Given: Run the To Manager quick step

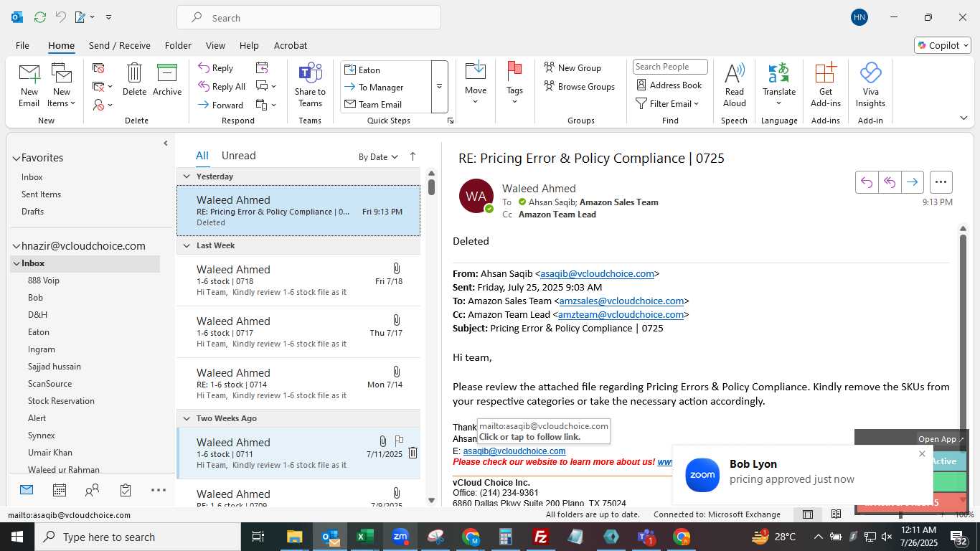Looking at the screenshot, I should pos(386,87).
